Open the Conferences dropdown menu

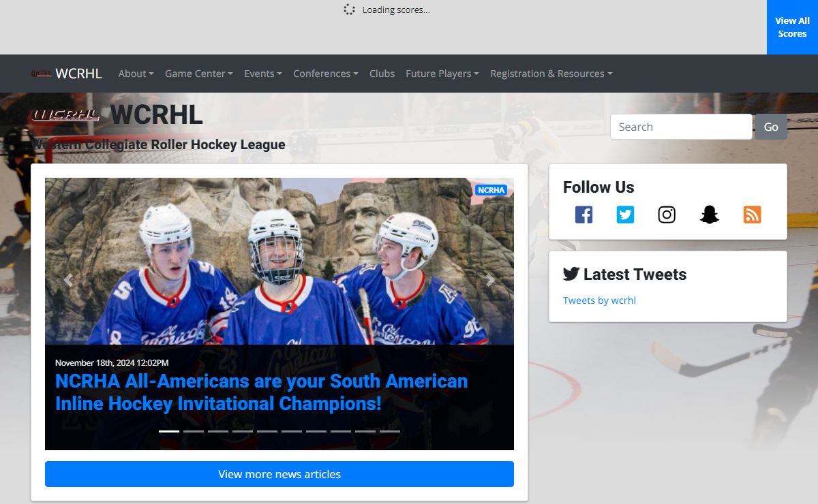(x=325, y=74)
